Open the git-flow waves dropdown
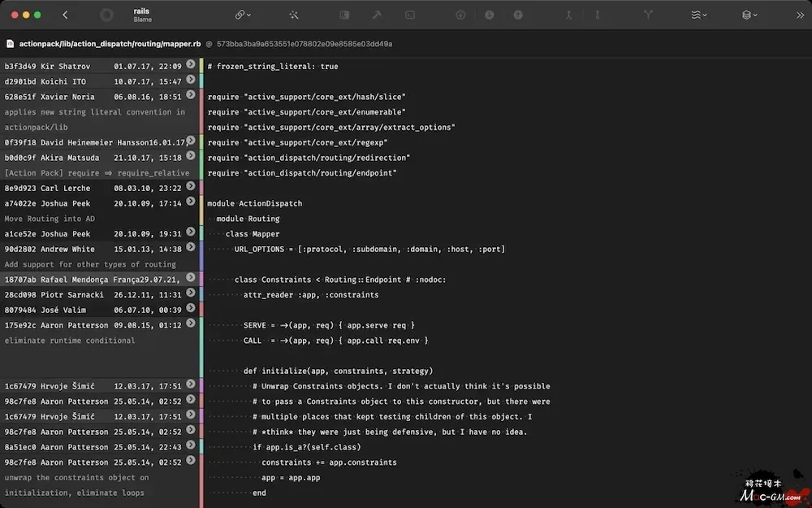Image resolution: width=812 pixels, height=508 pixels. click(x=698, y=15)
